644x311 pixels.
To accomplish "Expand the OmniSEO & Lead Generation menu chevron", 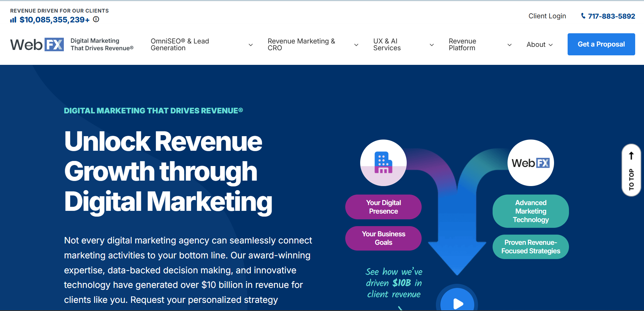I will (x=251, y=44).
